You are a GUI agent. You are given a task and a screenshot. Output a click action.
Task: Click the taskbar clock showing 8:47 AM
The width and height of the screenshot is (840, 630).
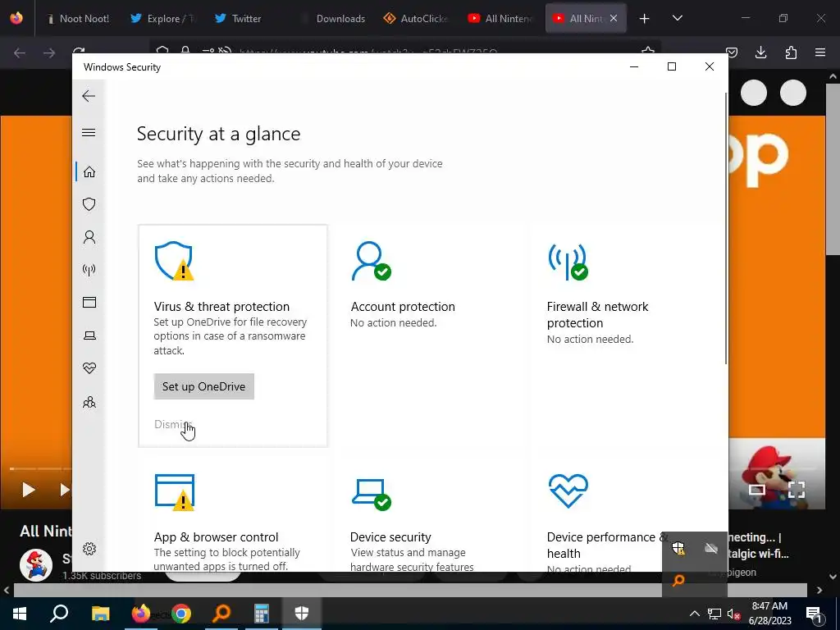[x=769, y=614]
